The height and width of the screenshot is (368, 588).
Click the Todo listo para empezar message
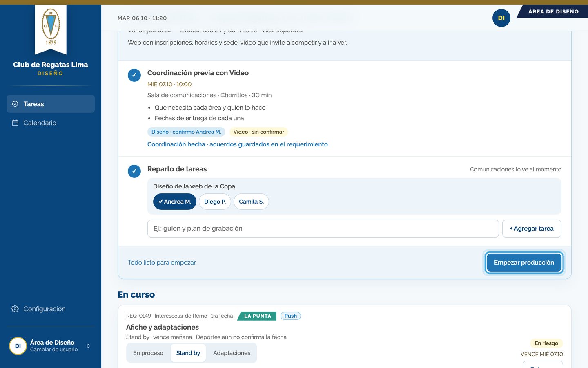coord(162,263)
